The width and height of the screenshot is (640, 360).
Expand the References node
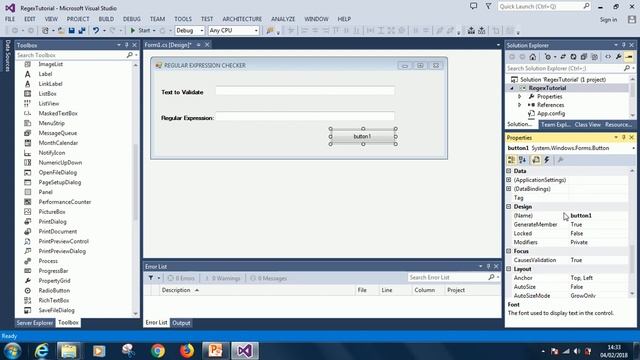tap(520, 105)
